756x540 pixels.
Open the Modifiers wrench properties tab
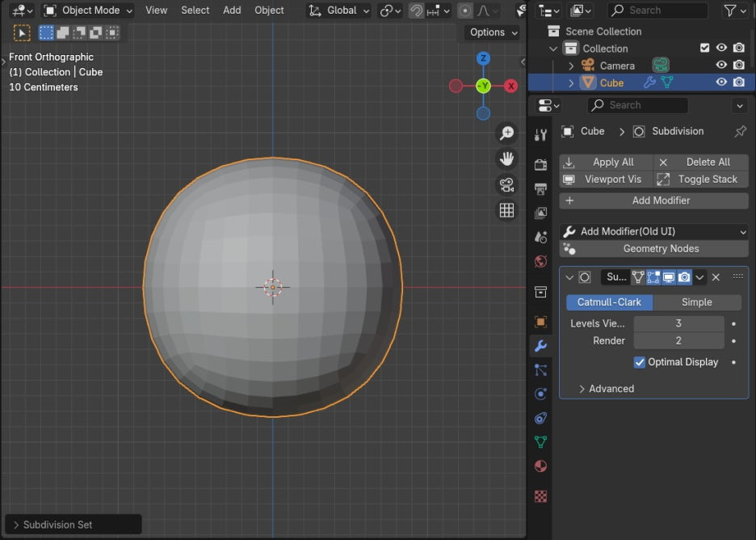541,346
